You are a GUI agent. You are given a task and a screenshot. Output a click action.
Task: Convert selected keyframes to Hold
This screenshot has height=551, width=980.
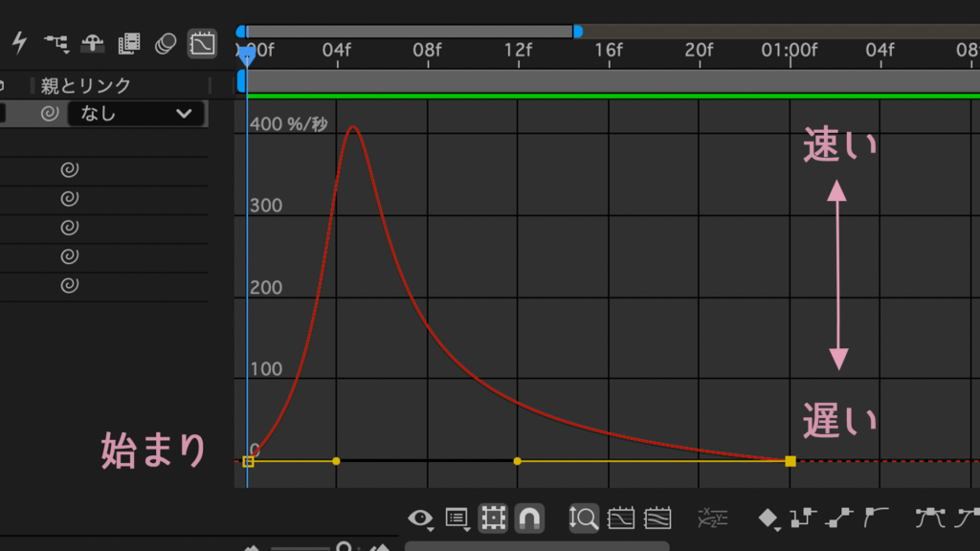803,518
